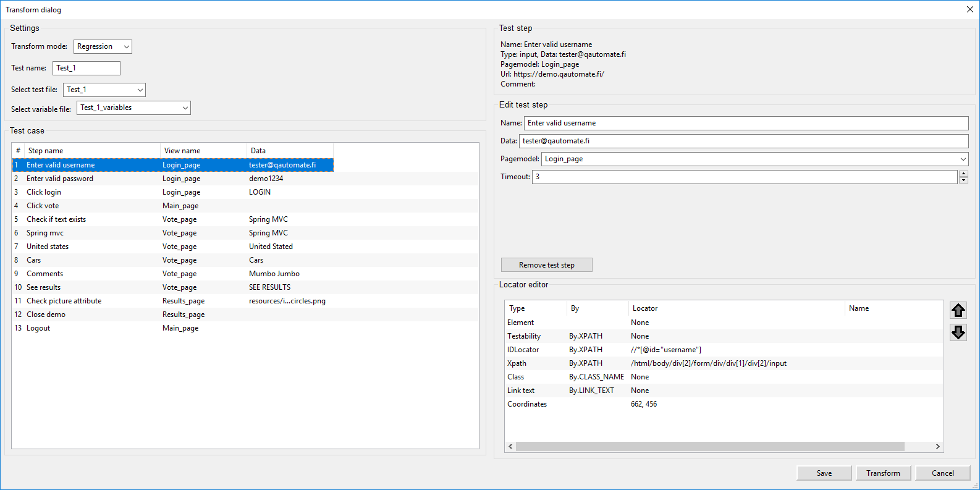Screen dimensions: 980x490
Task: Focus the Data input field
Action: [743, 141]
